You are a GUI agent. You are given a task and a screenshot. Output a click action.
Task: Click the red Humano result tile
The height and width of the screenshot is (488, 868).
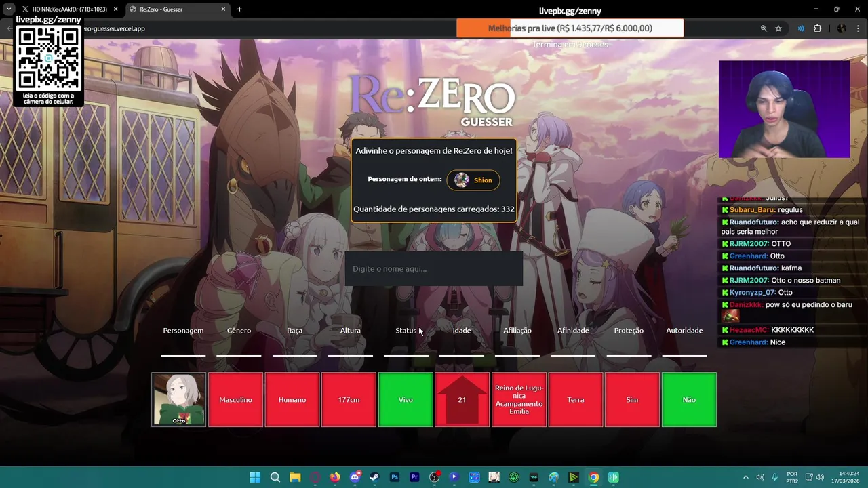tap(292, 400)
